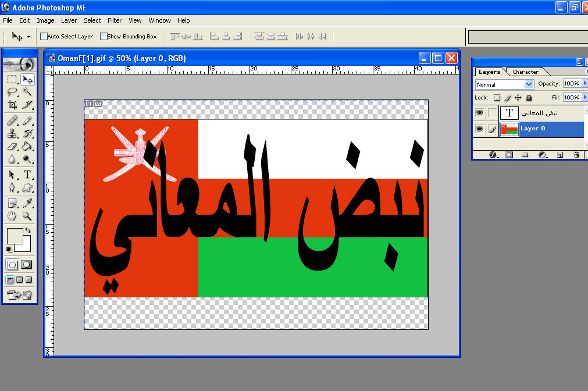Open the File menu
Screen dimensions: 588x391
[x=8, y=20]
